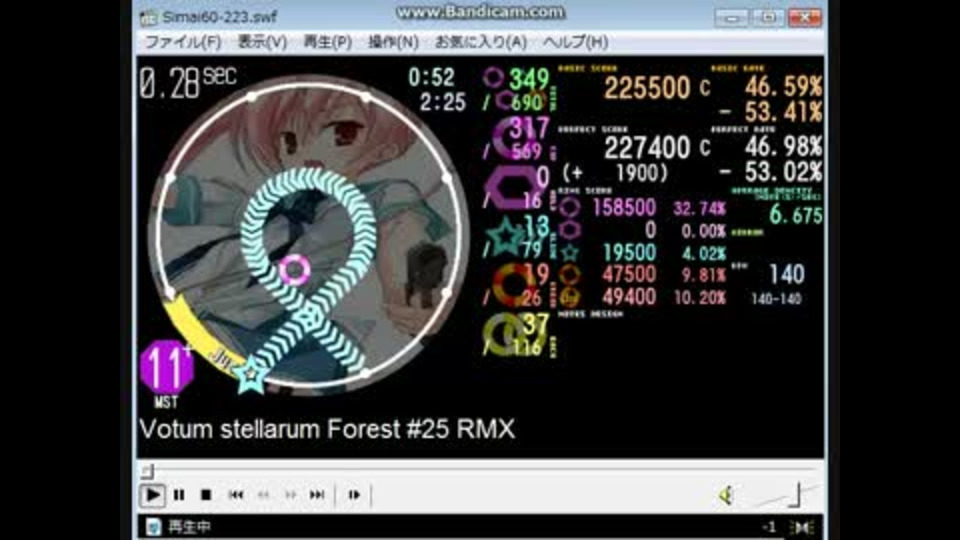The image size is (960, 540).
Task: Open the 操作(N) menu
Action: (x=393, y=42)
